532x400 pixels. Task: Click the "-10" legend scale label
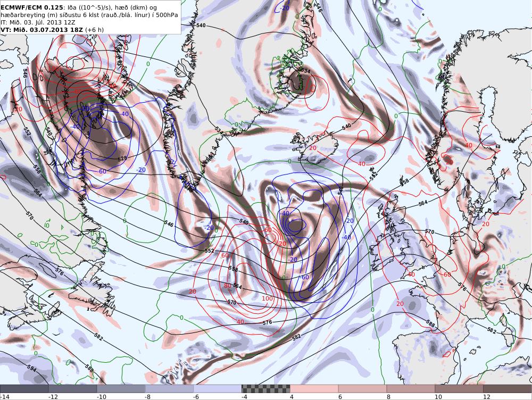(101, 397)
